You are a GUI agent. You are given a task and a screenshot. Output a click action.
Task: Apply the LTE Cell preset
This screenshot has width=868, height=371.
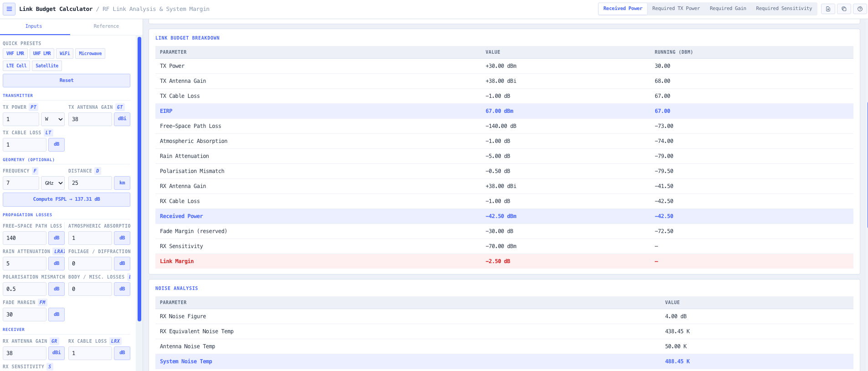tap(16, 66)
